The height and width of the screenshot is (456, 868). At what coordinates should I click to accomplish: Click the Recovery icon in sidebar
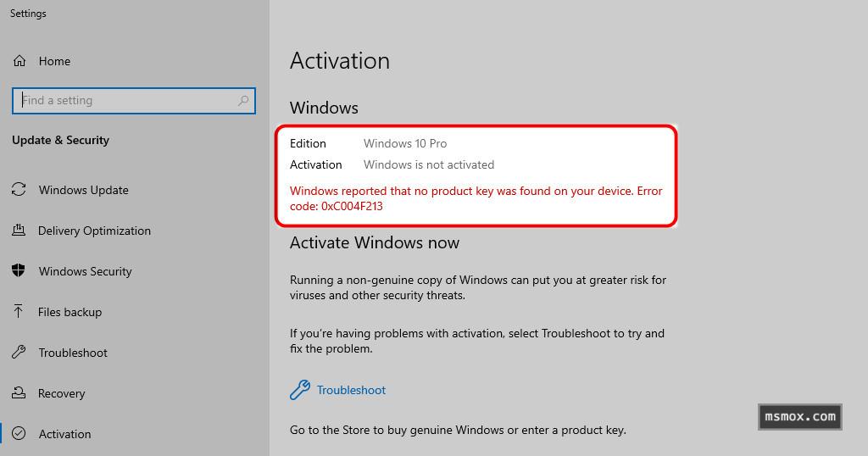pyautogui.click(x=19, y=393)
